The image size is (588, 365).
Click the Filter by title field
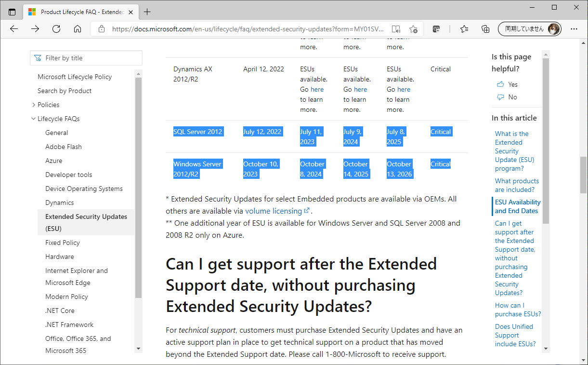point(86,57)
